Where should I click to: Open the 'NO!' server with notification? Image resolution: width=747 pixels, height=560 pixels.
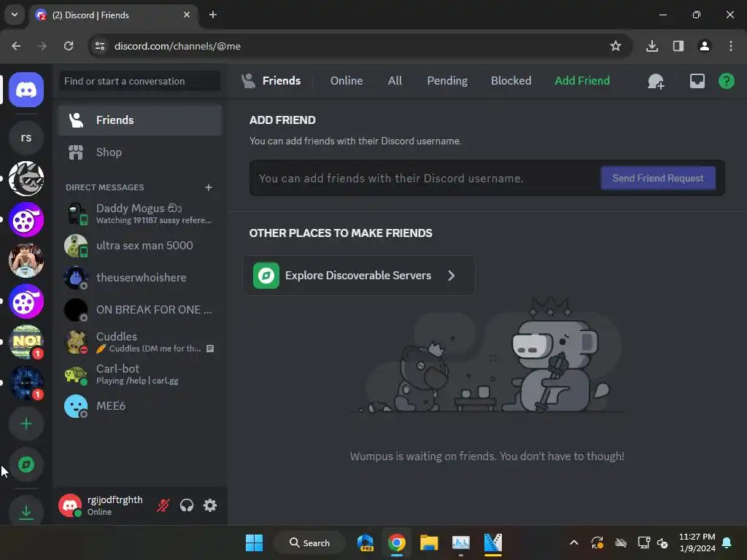pos(26,342)
